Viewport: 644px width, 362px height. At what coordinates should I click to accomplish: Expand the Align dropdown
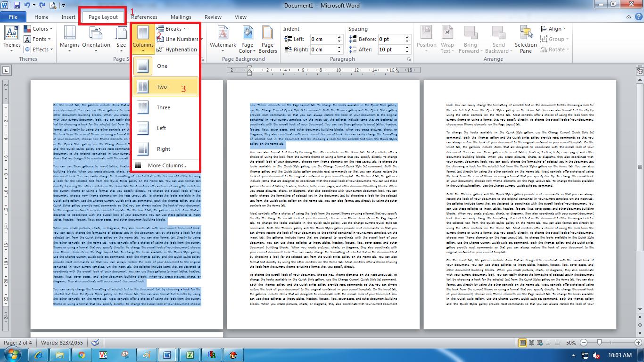(554, 29)
